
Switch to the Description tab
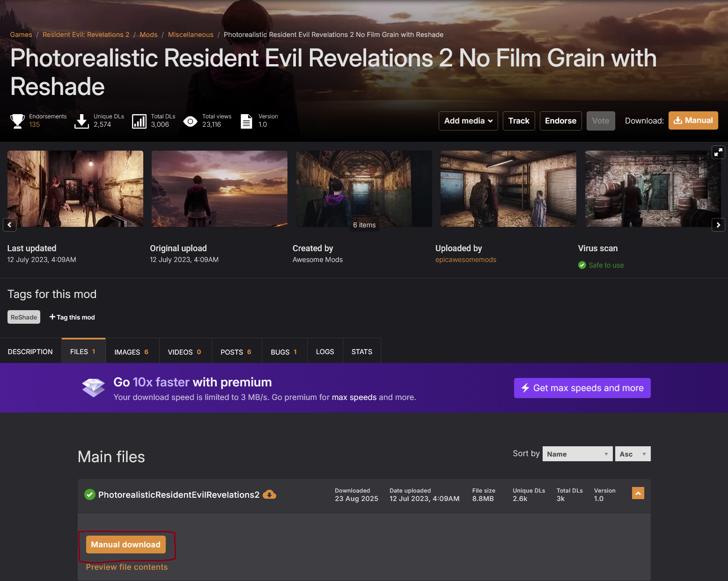click(x=30, y=351)
